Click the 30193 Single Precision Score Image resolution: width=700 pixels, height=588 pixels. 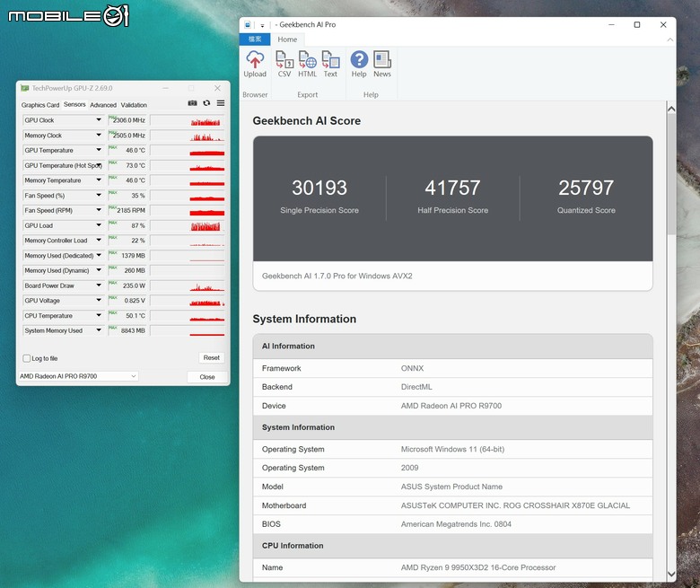[319, 188]
